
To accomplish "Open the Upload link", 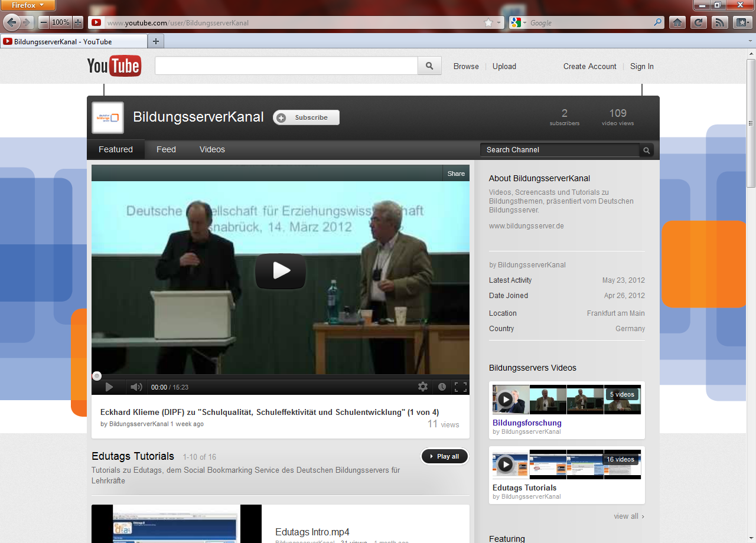I will (x=504, y=66).
